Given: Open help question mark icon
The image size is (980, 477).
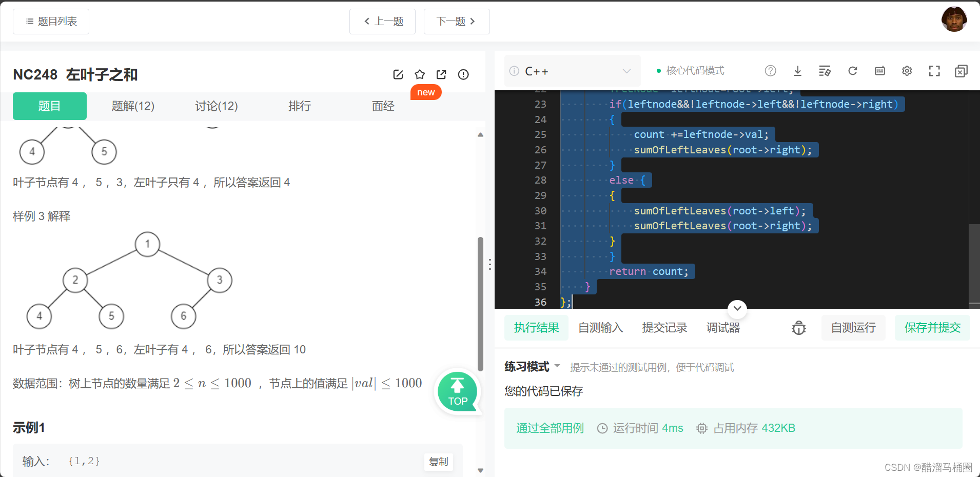Looking at the screenshot, I should (x=770, y=71).
